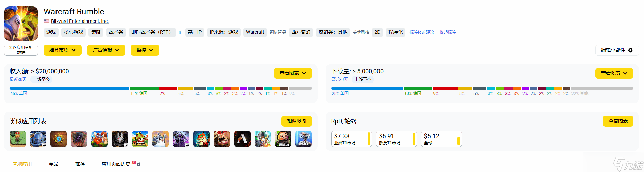Open the pixel hero grass app icon
This screenshot has width=644, height=172.
pos(18,139)
